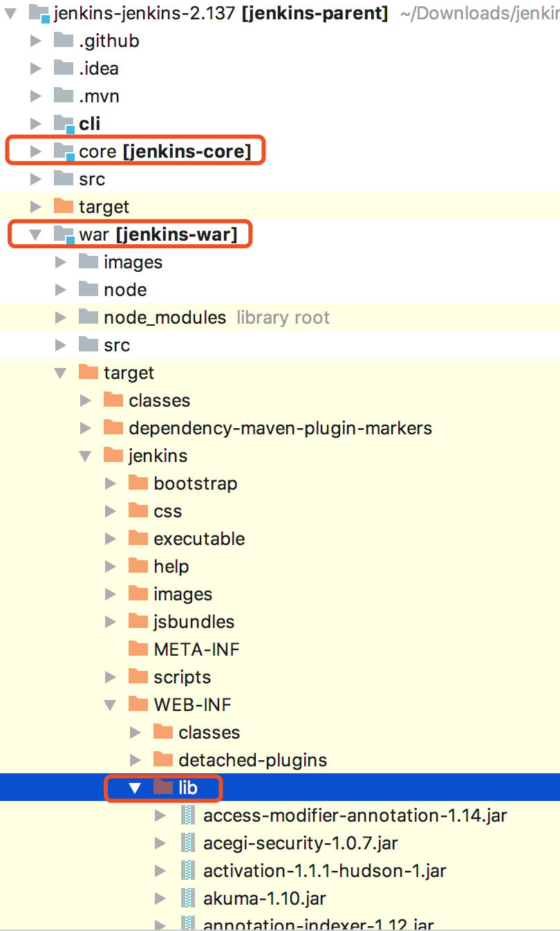Click the 'library root' label text

pyautogui.click(x=283, y=317)
